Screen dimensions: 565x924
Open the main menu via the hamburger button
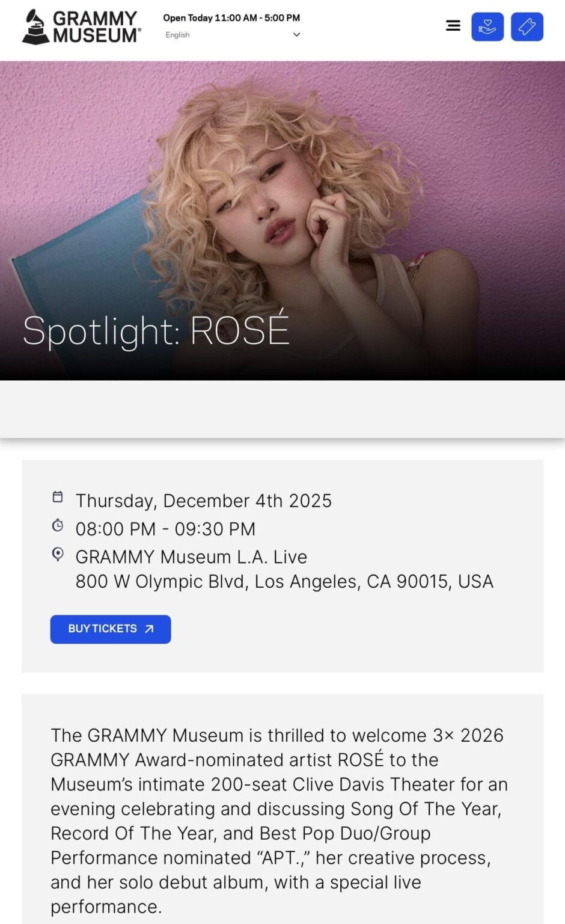click(x=453, y=25)
